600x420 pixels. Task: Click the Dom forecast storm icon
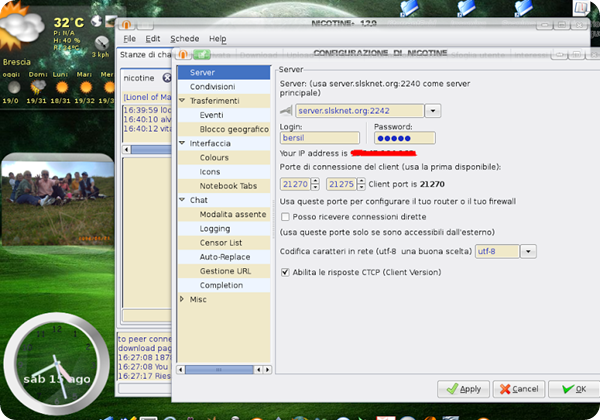click(x=38, y=87)
